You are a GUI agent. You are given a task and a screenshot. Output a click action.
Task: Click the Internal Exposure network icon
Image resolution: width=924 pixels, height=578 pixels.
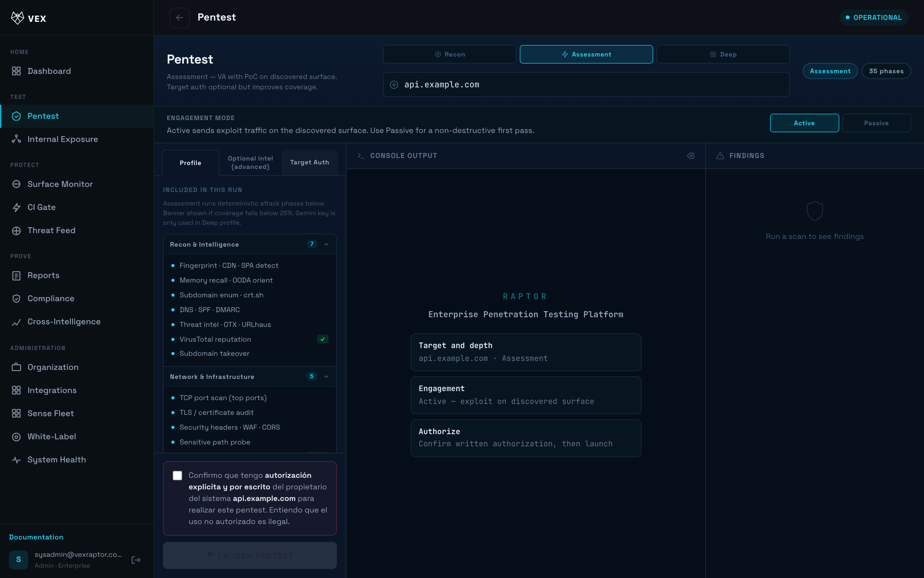(x=16, y=139)
